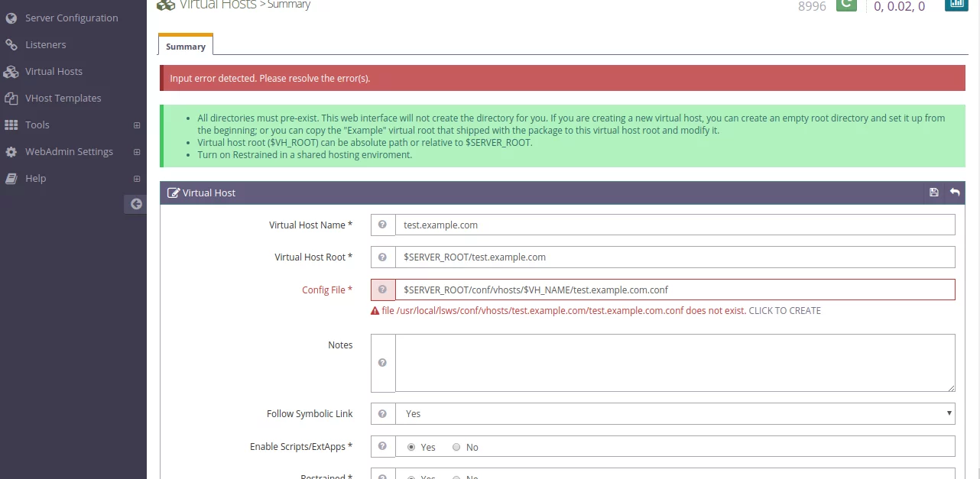The width and height of the screenshot is (980, 479).
Task: Click the CLICK TO CREATE link
Action: tap(784, 311)
